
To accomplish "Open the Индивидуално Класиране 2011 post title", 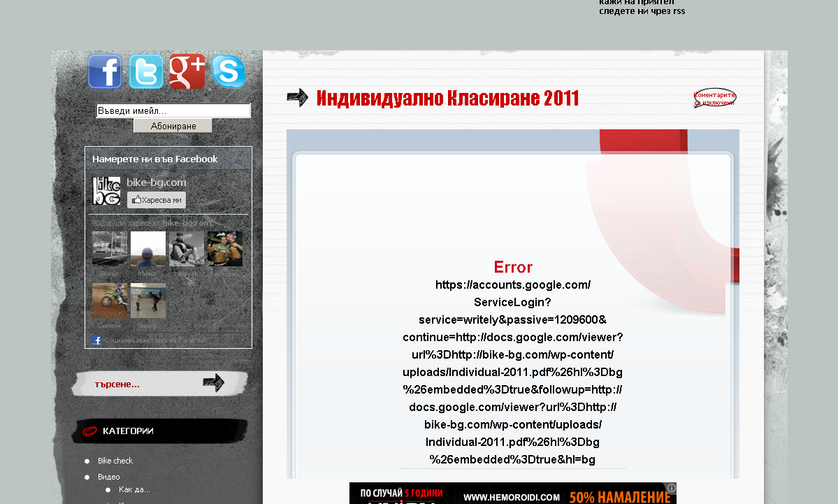I will (x=447, y=99).
